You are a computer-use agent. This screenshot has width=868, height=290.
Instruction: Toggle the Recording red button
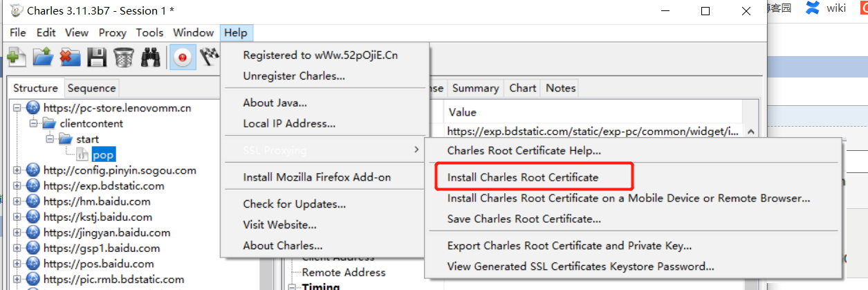[183, 57]
